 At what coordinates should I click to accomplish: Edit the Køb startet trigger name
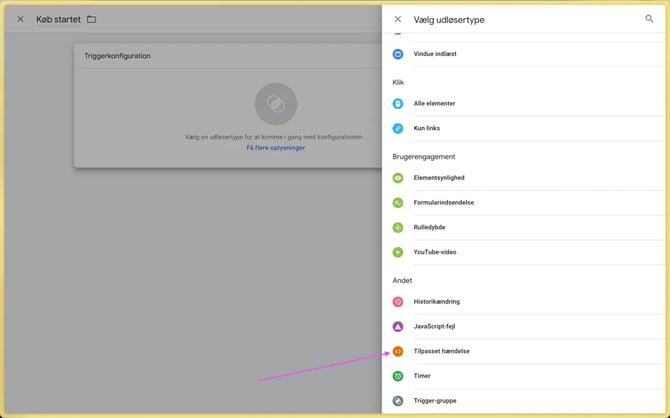click(58, 19)
